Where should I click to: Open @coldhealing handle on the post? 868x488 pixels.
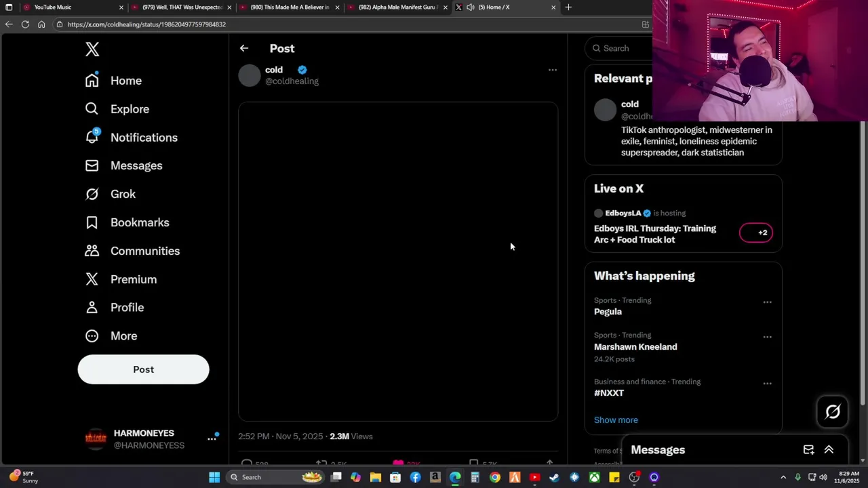pyautogui.click(x=292, y=81)
